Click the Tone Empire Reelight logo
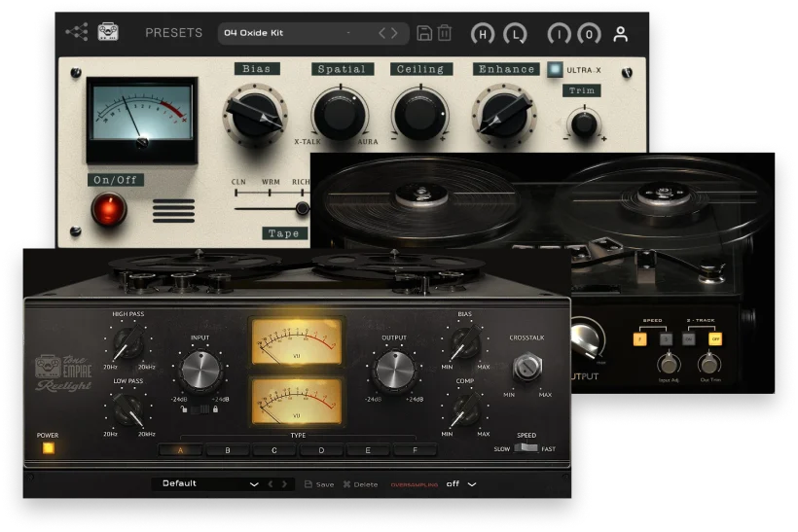 click(x=63, y=373)
